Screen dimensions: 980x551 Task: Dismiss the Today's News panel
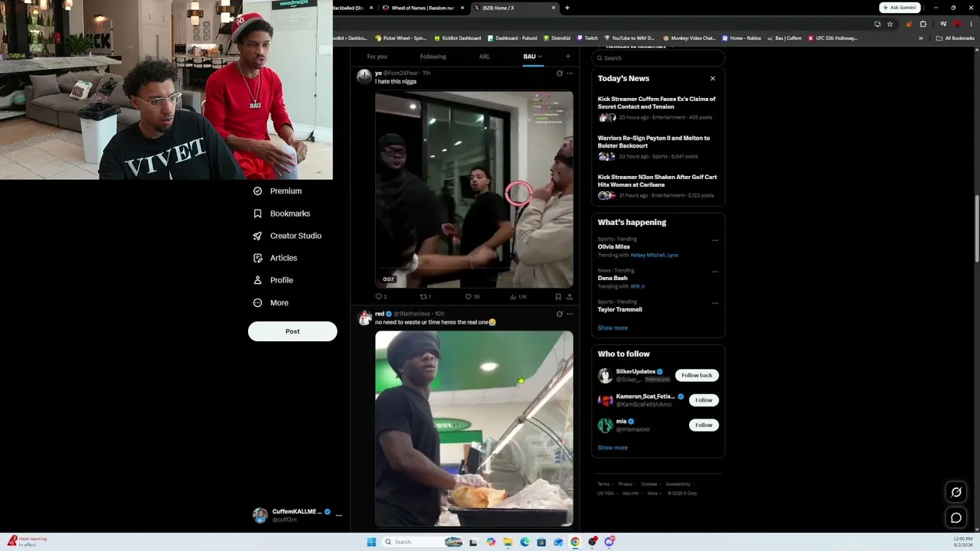(x=712, y=79)
